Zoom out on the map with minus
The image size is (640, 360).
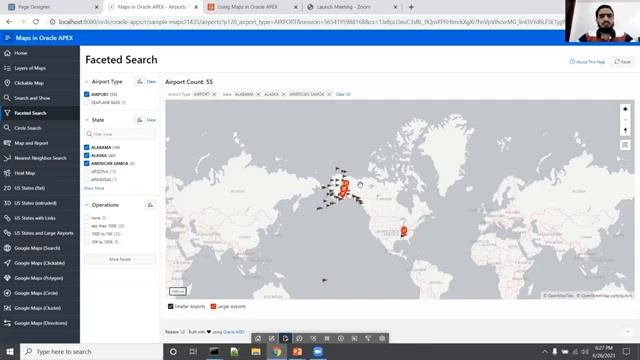click(625, 120)
